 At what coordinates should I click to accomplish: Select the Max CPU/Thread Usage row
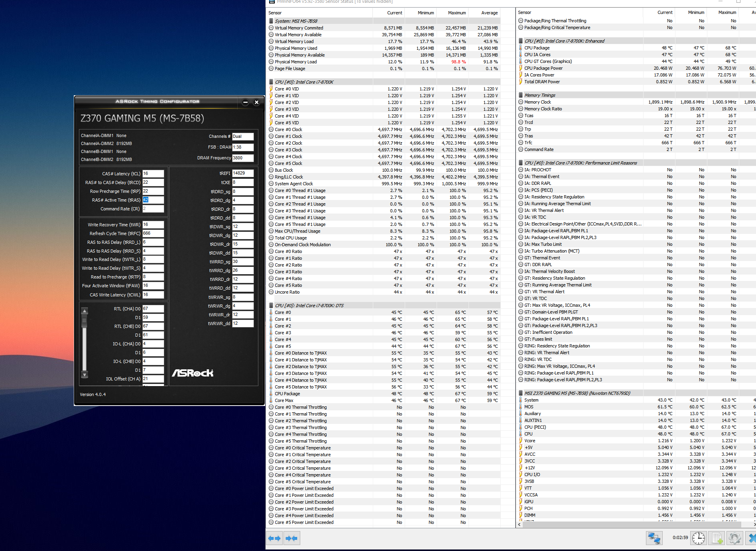[384, 231]
